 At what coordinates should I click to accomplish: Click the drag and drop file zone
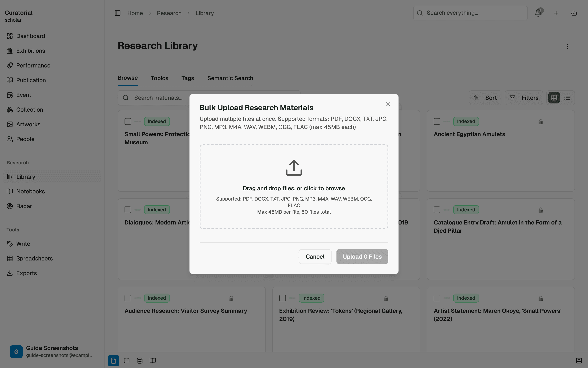pyautogui.click(x=294, y=187)
